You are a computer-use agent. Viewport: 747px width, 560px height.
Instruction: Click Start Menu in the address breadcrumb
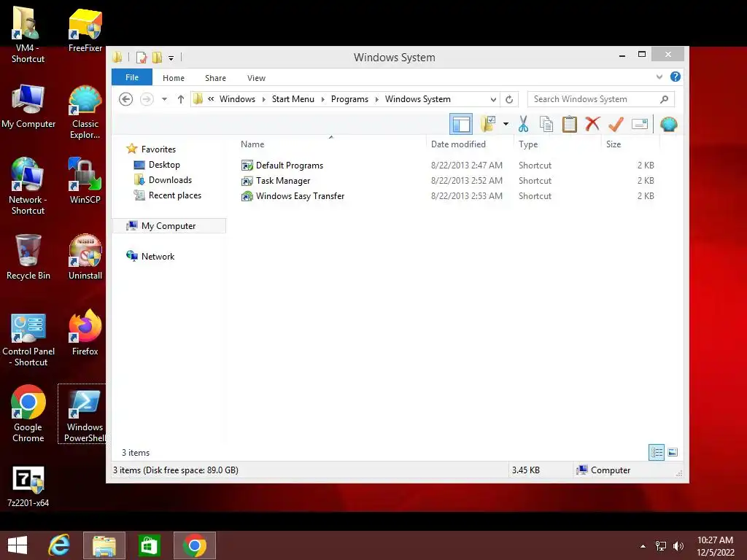pos(293,99)
